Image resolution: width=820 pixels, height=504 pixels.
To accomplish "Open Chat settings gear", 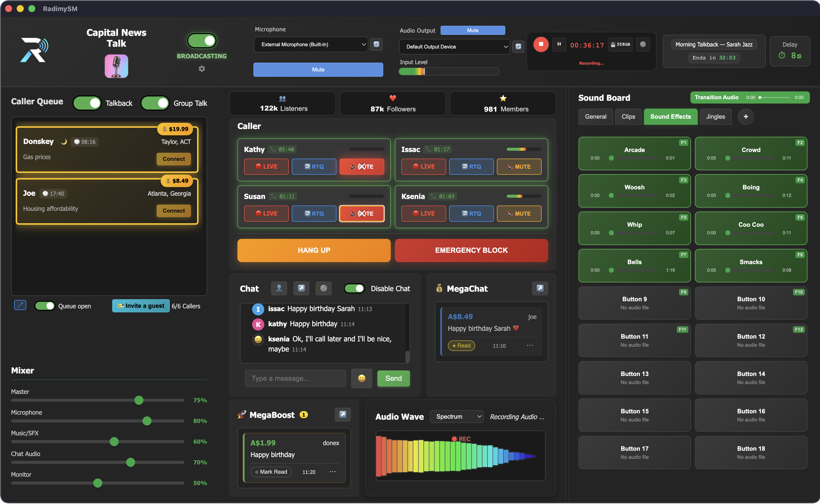I will coord(323,288).
